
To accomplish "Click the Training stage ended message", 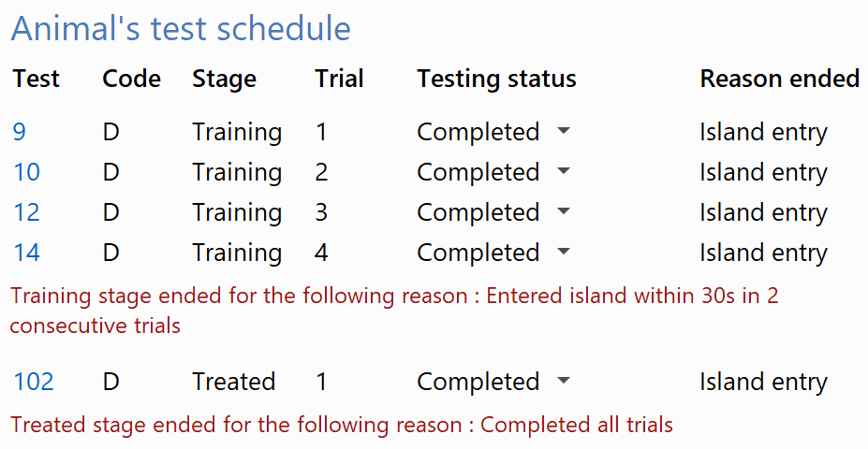I will pyautogui.click(x=394, y=311).
